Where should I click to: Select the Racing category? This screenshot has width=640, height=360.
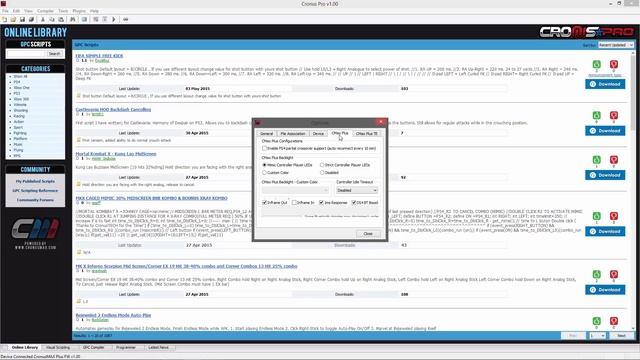point(19,116)
